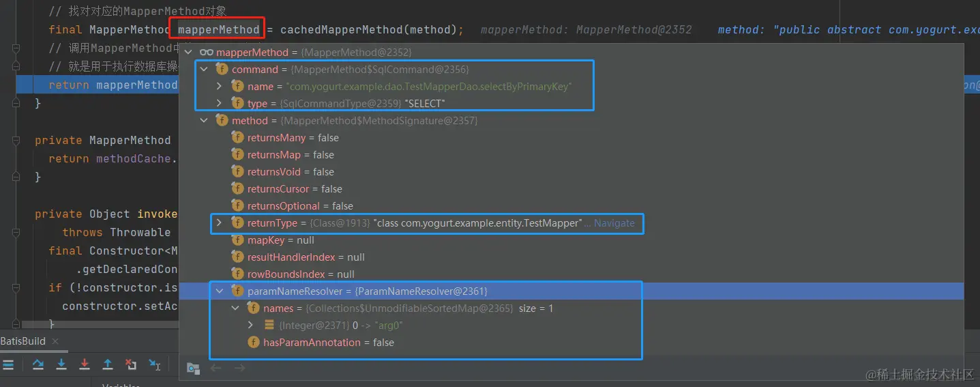
Task: Click the "final Constructor<M" code line
Action: point(113,250)
